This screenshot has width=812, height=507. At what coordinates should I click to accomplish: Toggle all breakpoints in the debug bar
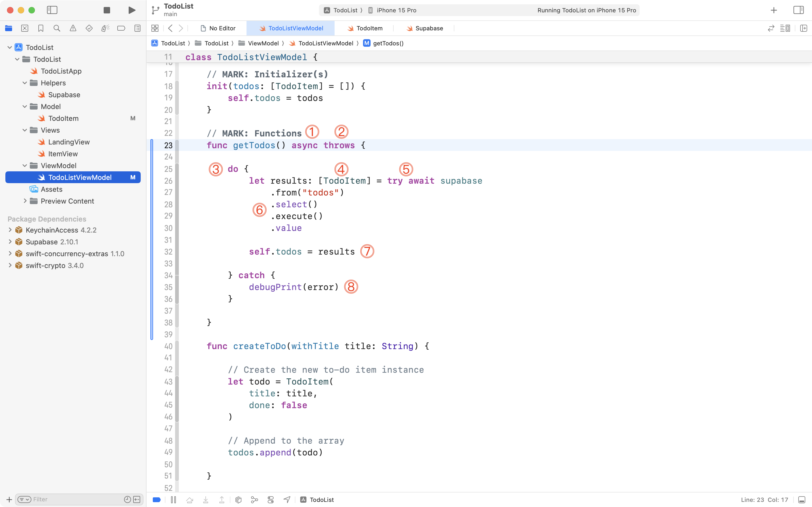[156, 500]
